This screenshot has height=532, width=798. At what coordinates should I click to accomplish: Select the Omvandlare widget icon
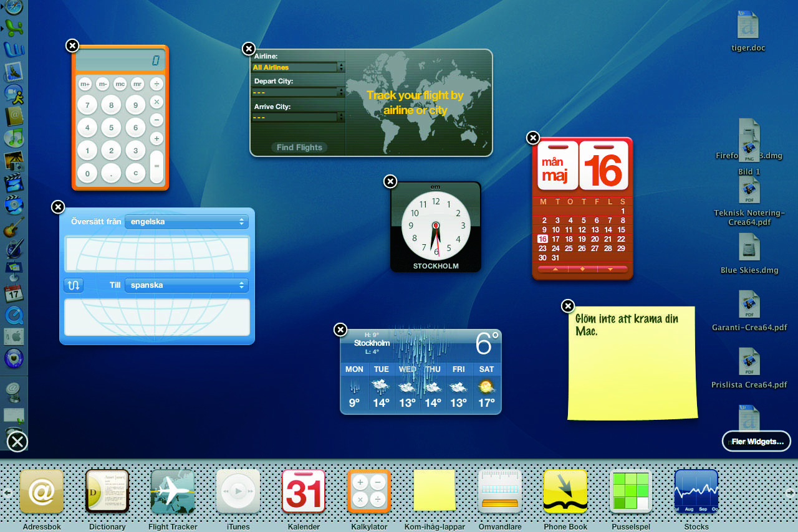[x=500, y=491]
